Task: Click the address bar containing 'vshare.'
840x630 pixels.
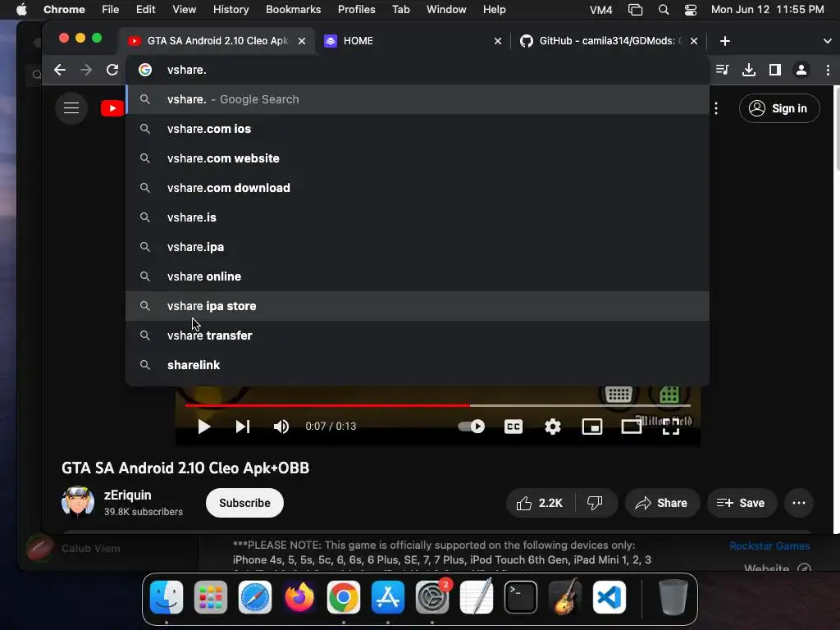Action: coord(418,70)
